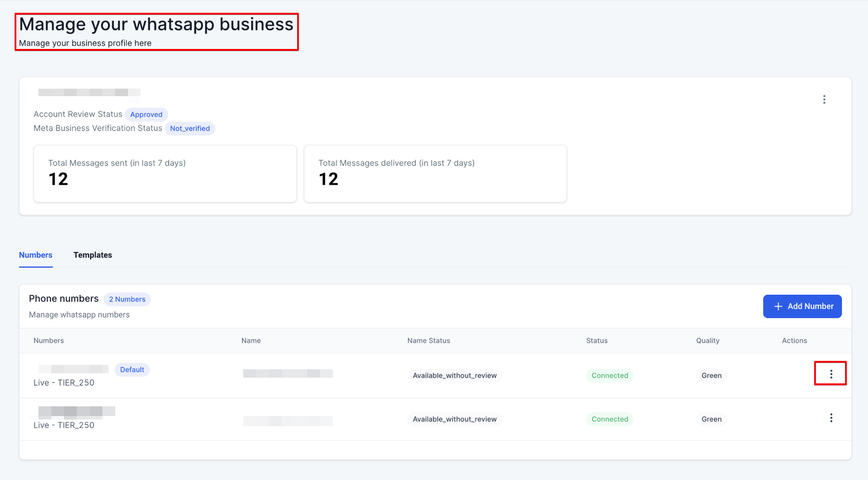This screenshot has width=868, height=480.
Task: Click the Default tag on first number
Action: tap(132, 370)
